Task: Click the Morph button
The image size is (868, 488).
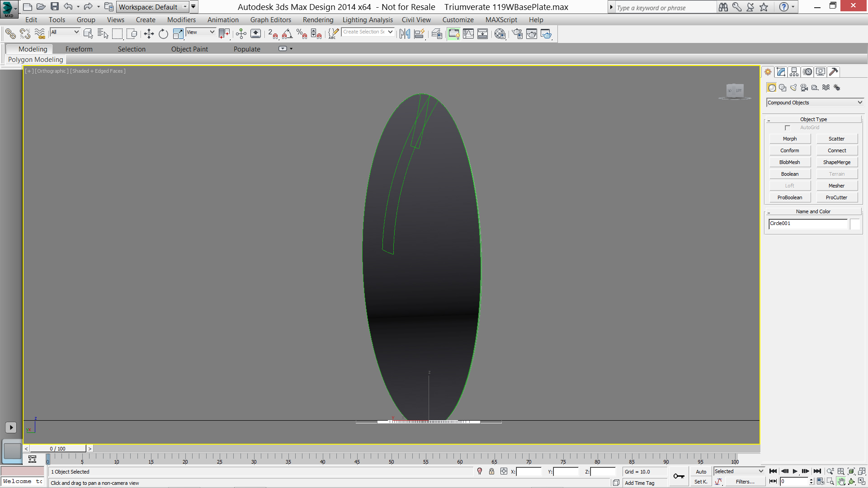Action: pyautogui.click(x=790, y=139)
